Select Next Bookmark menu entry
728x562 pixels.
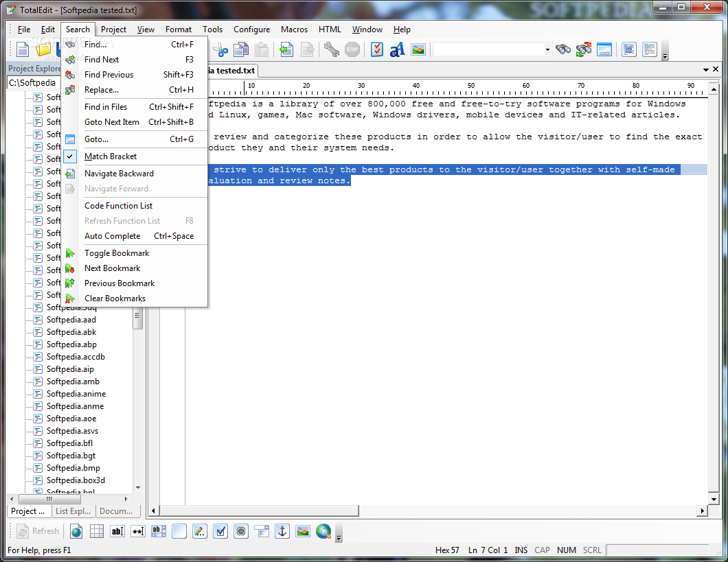pos(135,268)
